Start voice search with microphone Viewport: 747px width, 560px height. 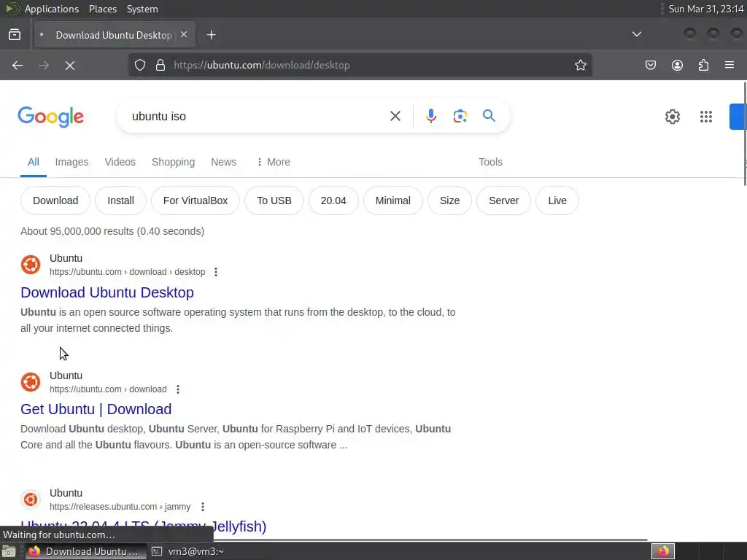coord(430,116)
